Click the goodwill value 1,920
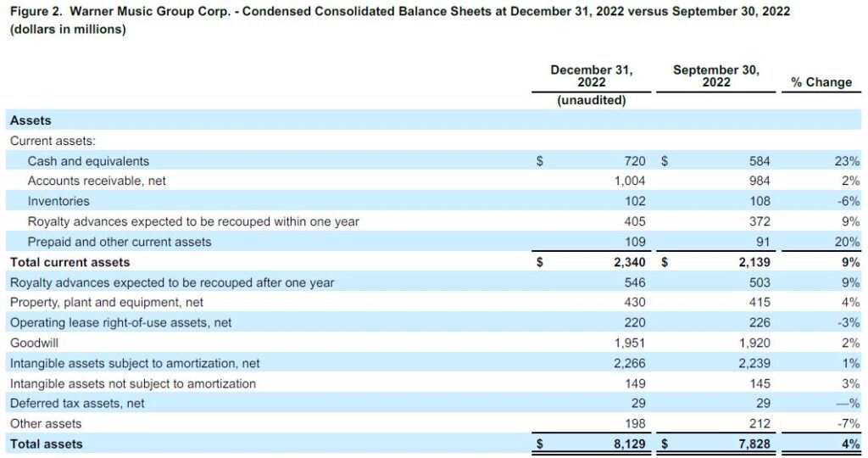Viewport: 868px width, 458px height. pos(754,343)
